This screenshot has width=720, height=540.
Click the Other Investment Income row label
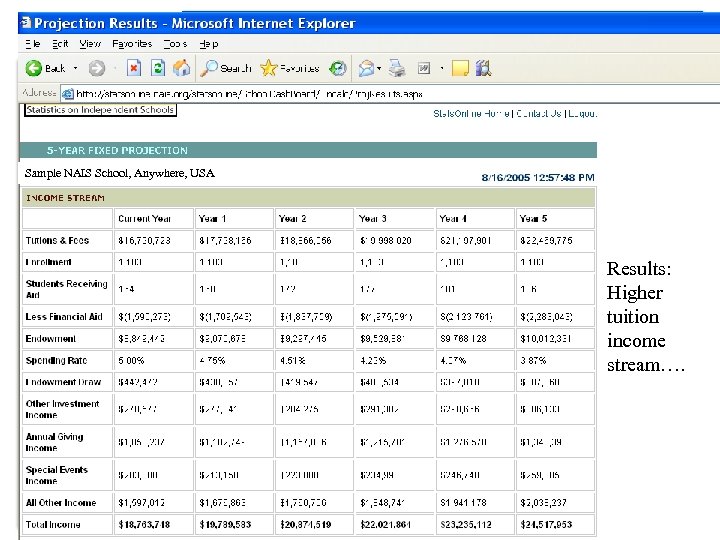pyautogui.click(x=62, y=409)
